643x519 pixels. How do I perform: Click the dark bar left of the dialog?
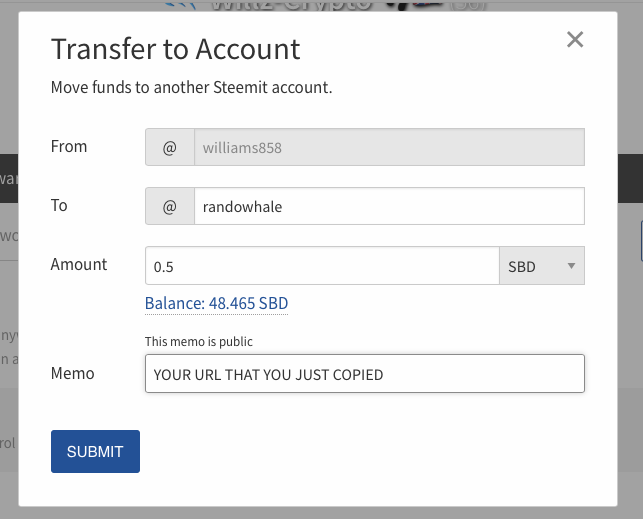click(x=8, y=178)
